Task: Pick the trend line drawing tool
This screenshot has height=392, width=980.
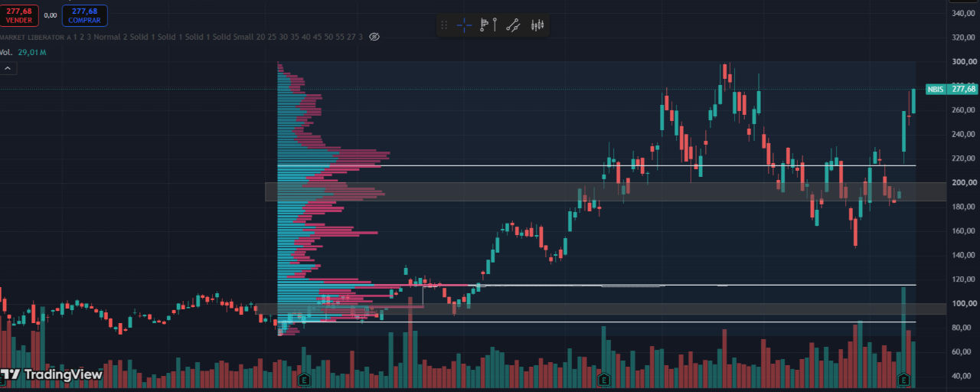Action: point(514,25)
